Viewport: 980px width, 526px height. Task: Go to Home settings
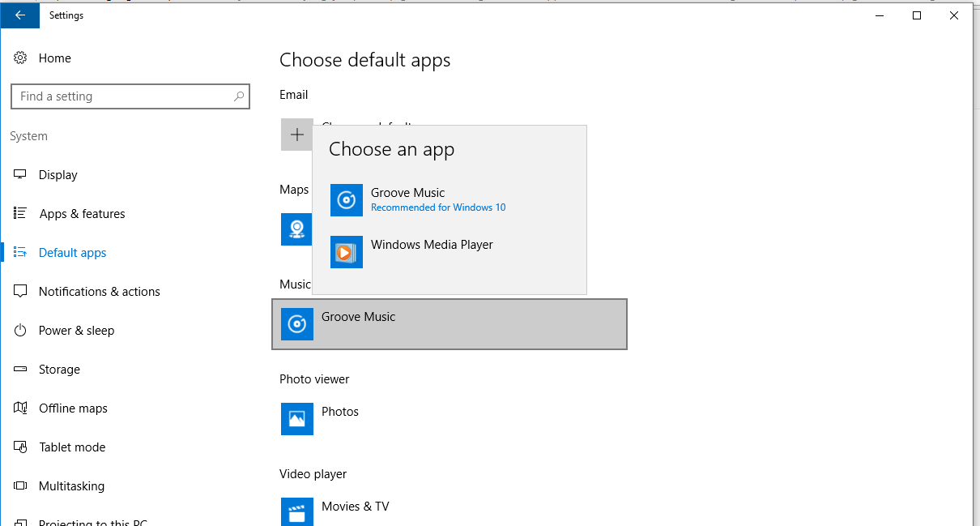pos(55,58)
